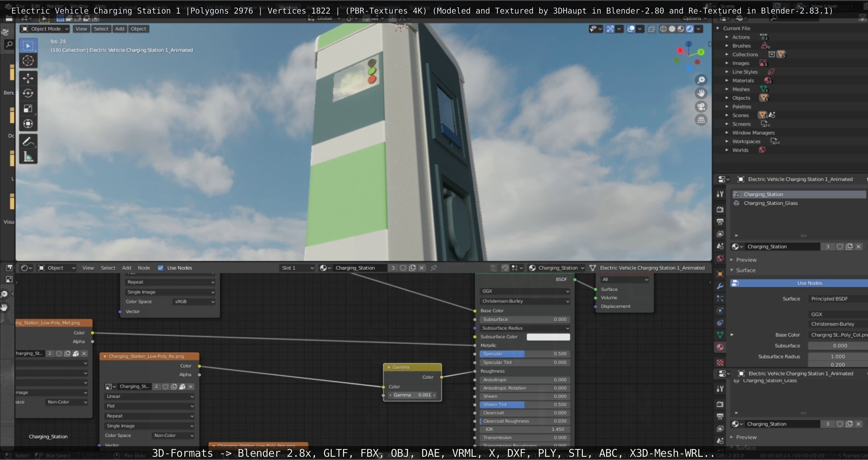Image resolution: width=868 pixels, height=460 pixels.
Task: Pin the node editor material
Action: tap(434, 268)
